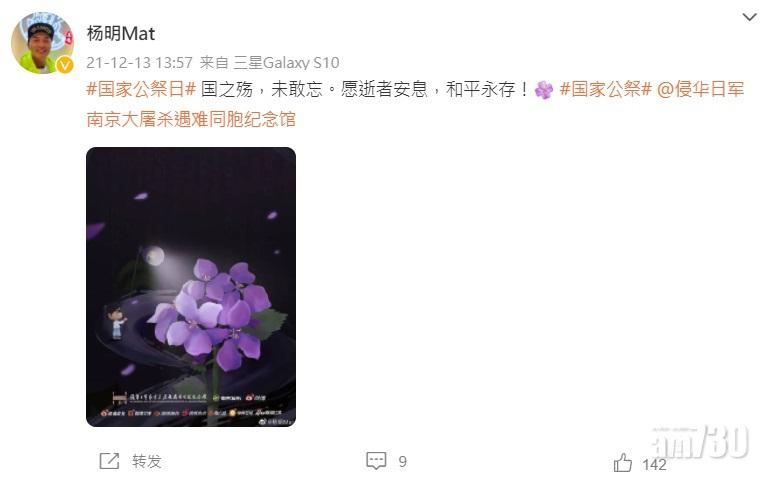This screenshot has width=770, height=478.
Task: Click the comment bubble icon
Action: [x=376, y=461]
